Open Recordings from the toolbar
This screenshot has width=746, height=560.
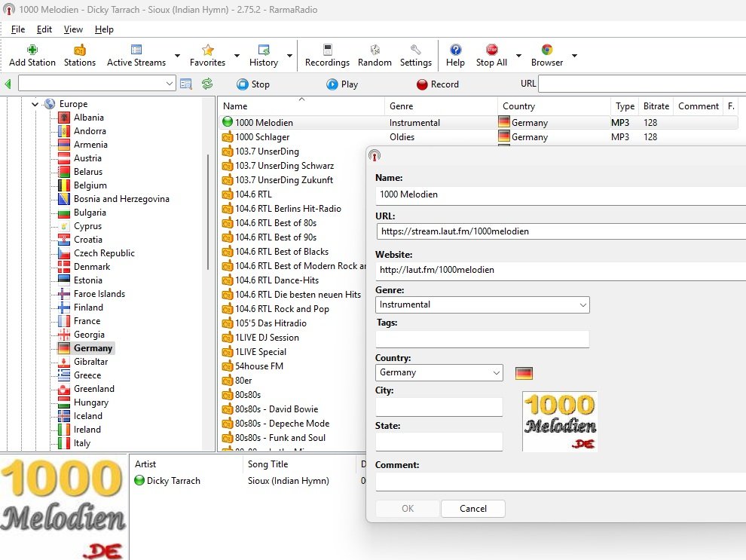[x=327, y=50]
